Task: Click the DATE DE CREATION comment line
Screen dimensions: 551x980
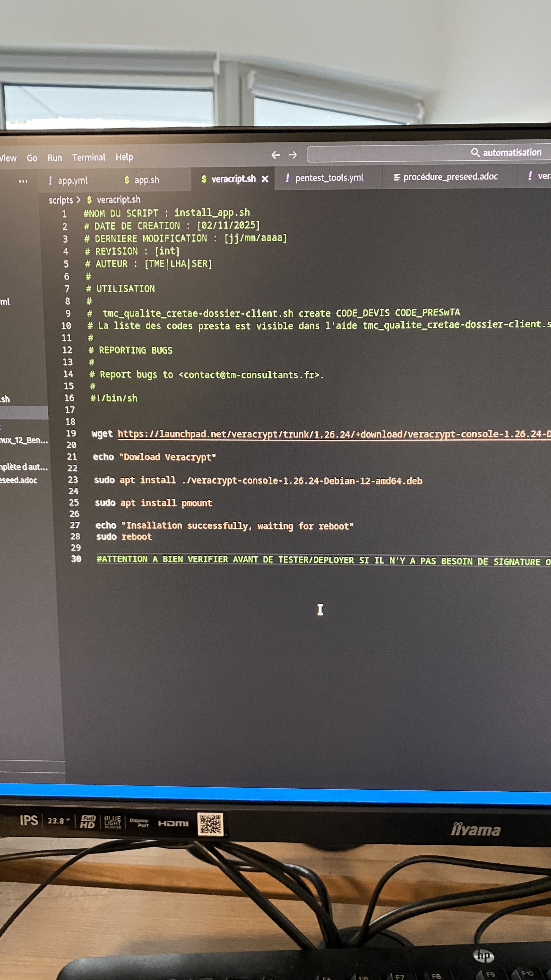Action: coord(172,226)
